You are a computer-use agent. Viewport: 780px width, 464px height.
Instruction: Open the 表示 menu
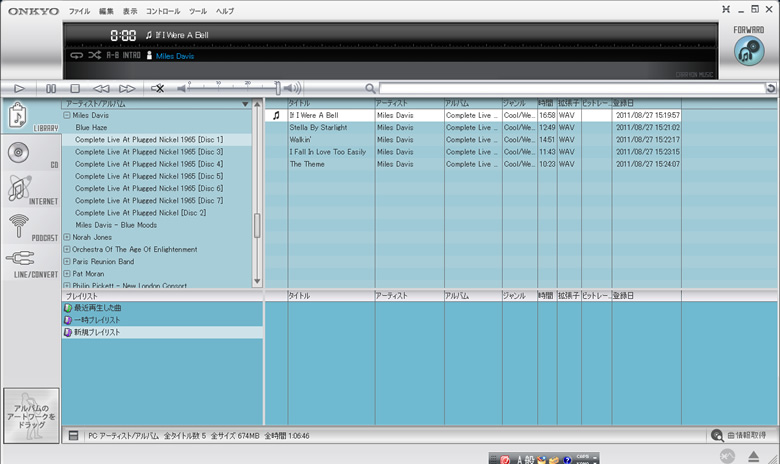pos(130,11)
